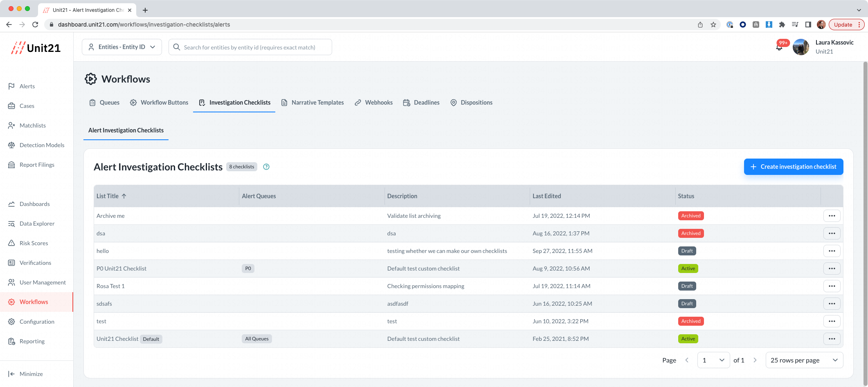
Task: Open actions menu for Unit21 Checklist row
Action: pyautogui.click(x=832, y=339)
